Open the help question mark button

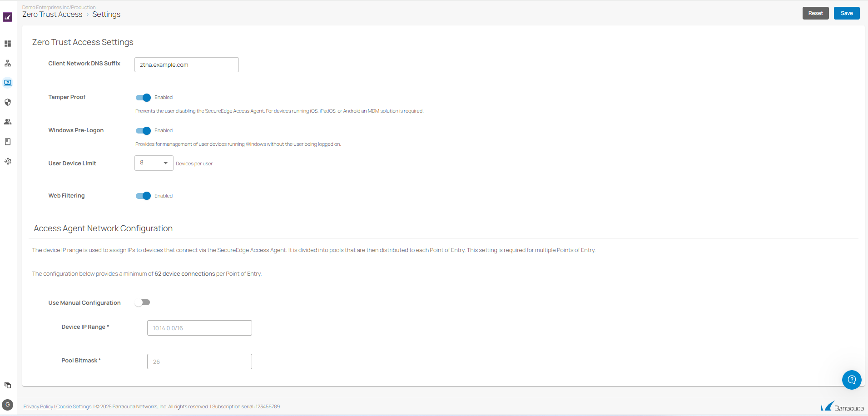852,380
